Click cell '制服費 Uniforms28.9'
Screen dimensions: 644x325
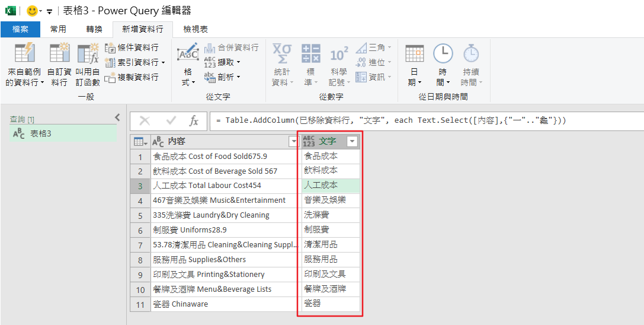[226, 230]
